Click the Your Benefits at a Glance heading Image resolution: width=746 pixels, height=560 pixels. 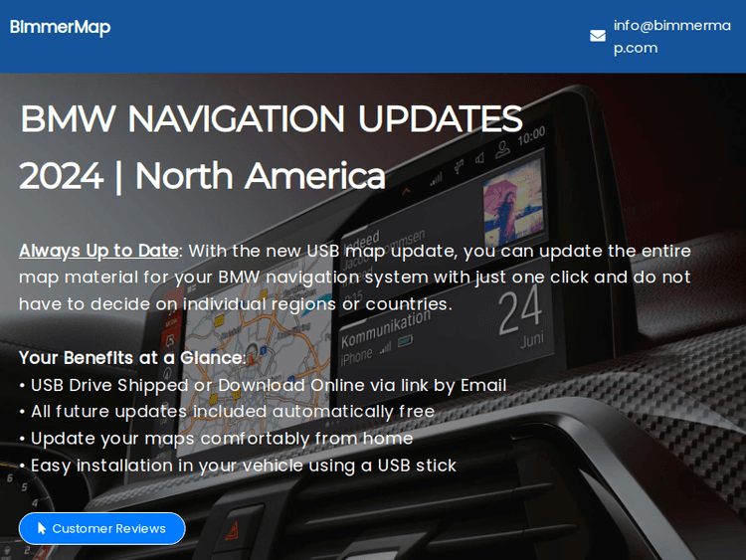[x=132, y=358]
